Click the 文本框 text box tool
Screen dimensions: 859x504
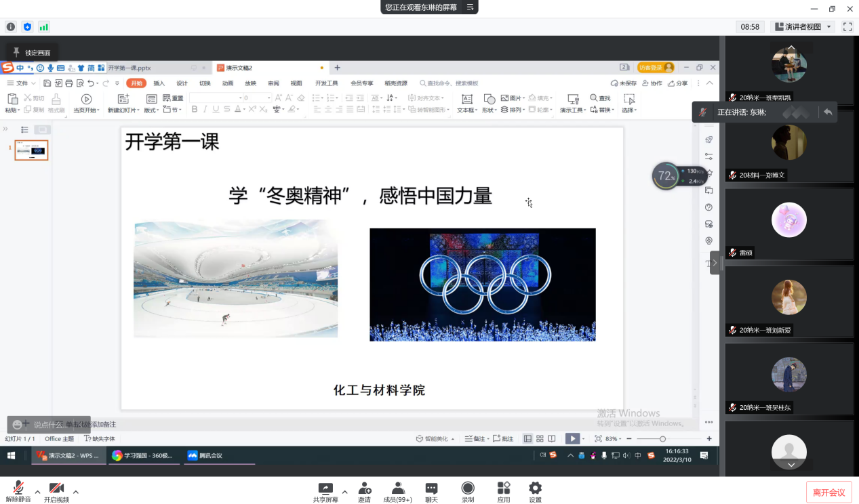click(466, 104)
